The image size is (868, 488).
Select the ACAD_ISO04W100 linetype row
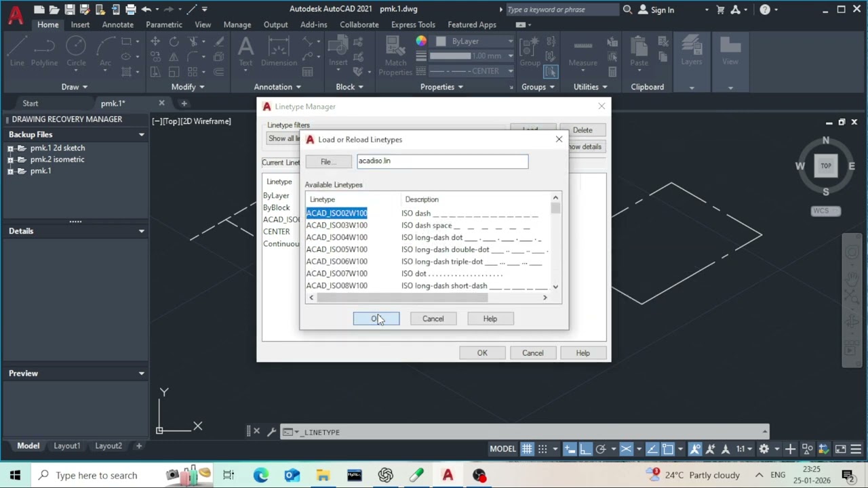tap(429, 237)
